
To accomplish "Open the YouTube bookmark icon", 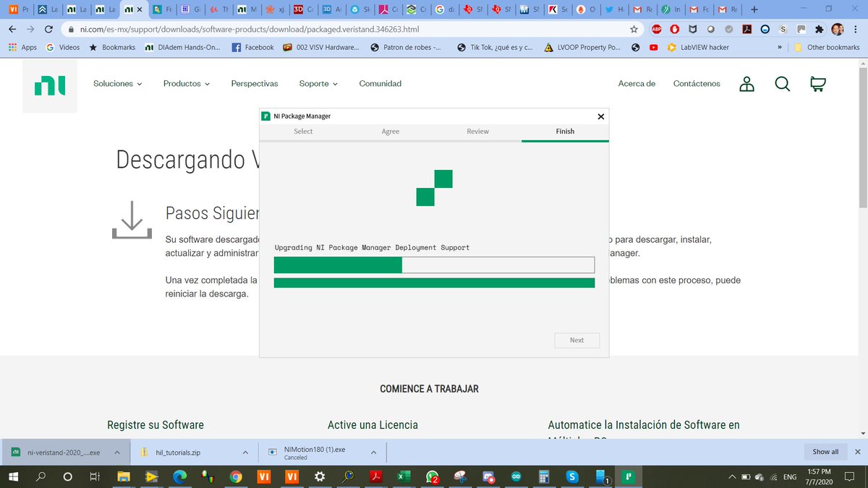I will tap(653, 47).
